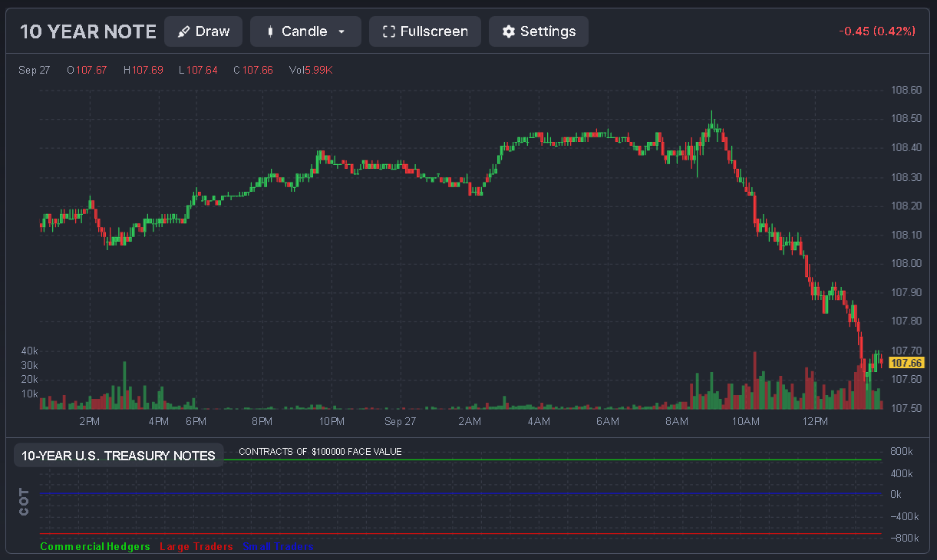The height and width of the screenshot is (560, 937).
Task: Expand the Candle dropdown arrow
Action: coord(341,32)
